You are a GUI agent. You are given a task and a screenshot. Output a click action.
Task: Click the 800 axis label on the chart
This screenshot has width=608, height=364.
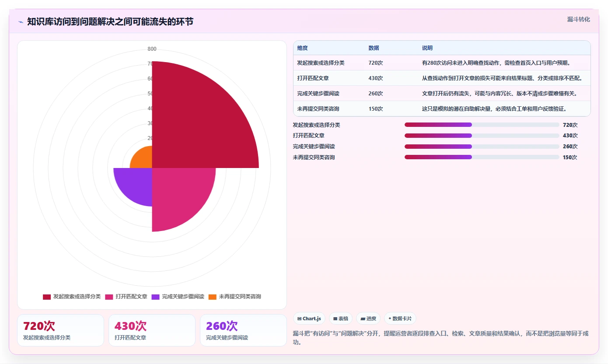coord(152,49)
